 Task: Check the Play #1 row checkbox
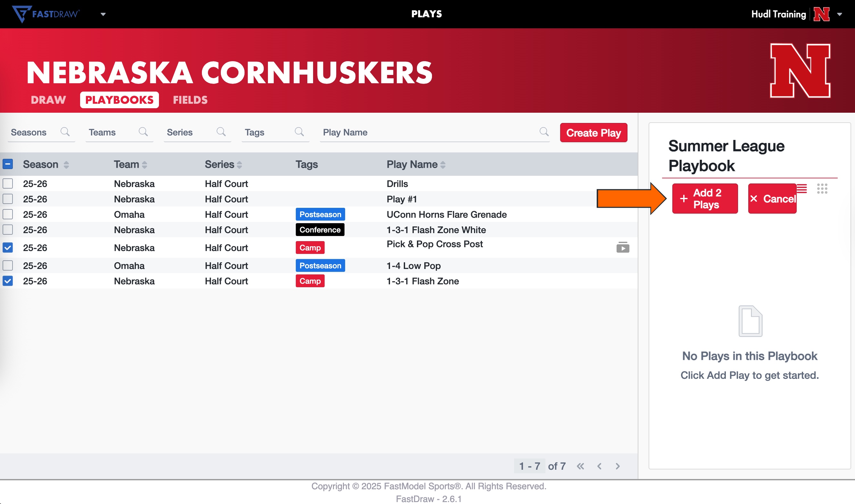coord(8,199)
